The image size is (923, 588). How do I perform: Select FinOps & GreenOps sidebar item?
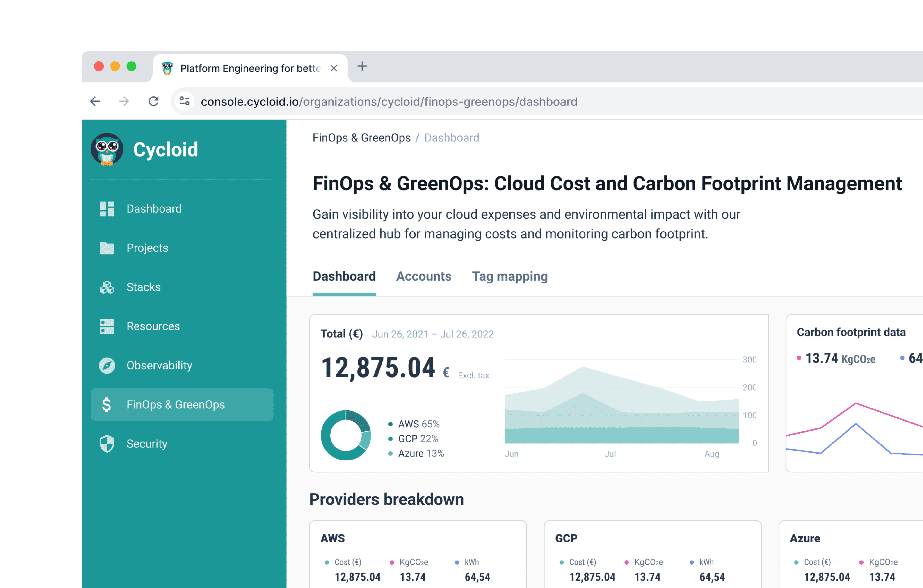[x=182, y=404]
